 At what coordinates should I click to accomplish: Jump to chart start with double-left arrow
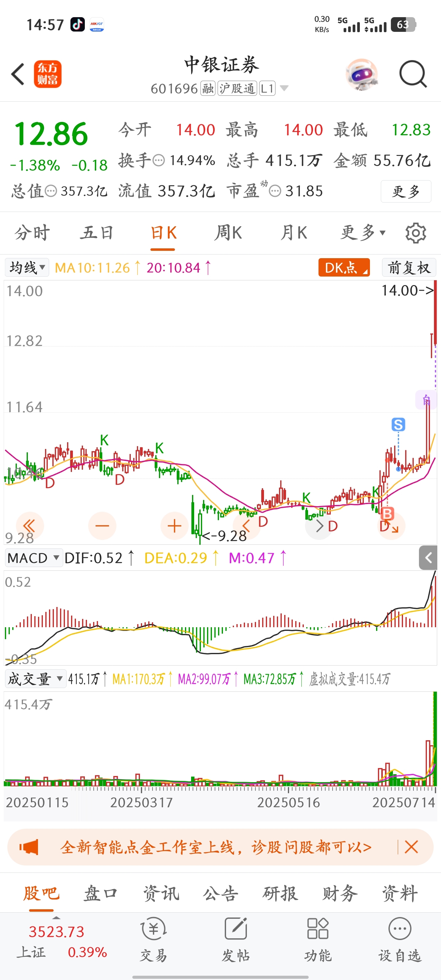[30, 526]
